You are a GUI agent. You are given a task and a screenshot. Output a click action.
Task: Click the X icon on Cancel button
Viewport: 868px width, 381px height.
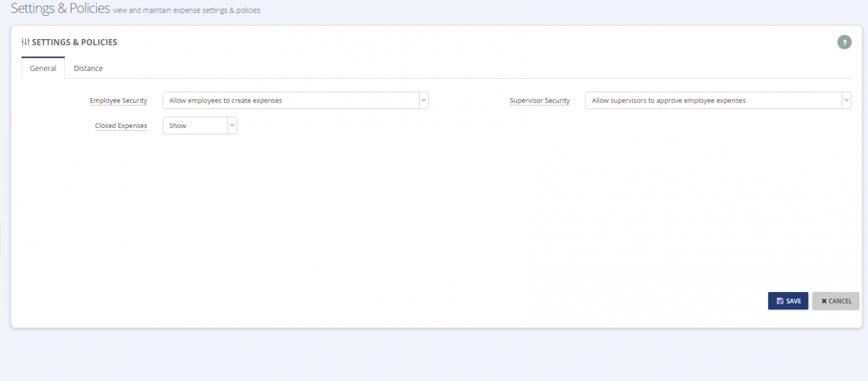[x=824, y=301]
